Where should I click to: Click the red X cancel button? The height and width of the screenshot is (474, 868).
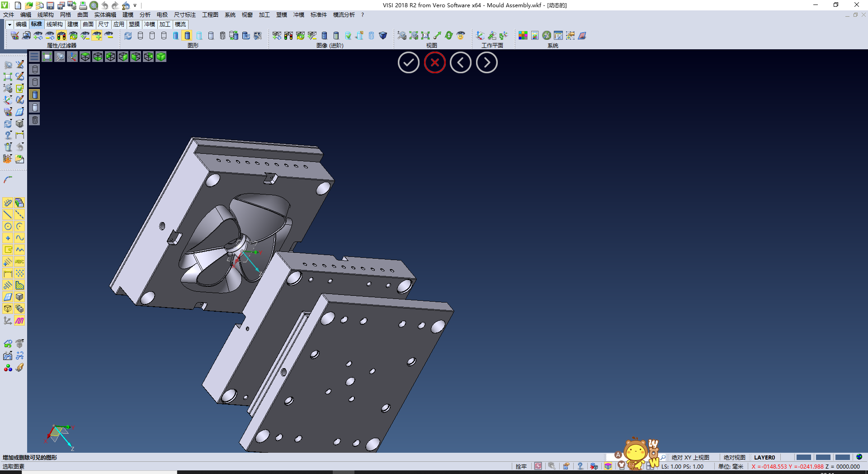coord(434,63)
